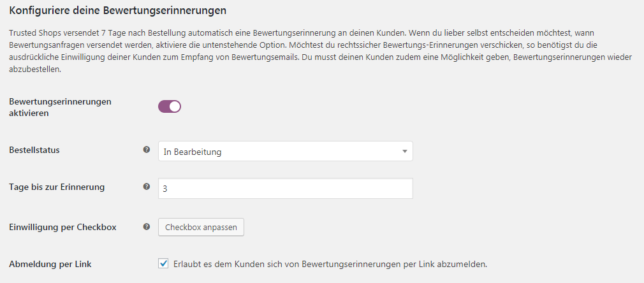Click the white knob of the purple toggle
The width and height of the screenshot is (644, 283).
coord(175,106)
